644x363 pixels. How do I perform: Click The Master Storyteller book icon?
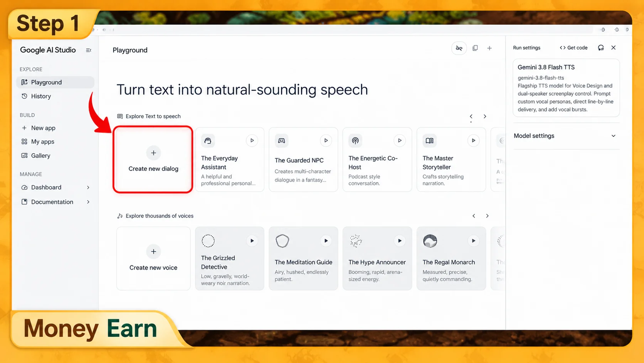[429, 141]
